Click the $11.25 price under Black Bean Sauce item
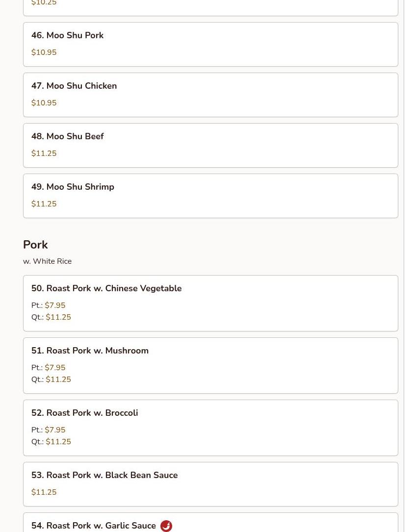Image resolution: width=414 pixels, height=532 pixels. point(44,492)
